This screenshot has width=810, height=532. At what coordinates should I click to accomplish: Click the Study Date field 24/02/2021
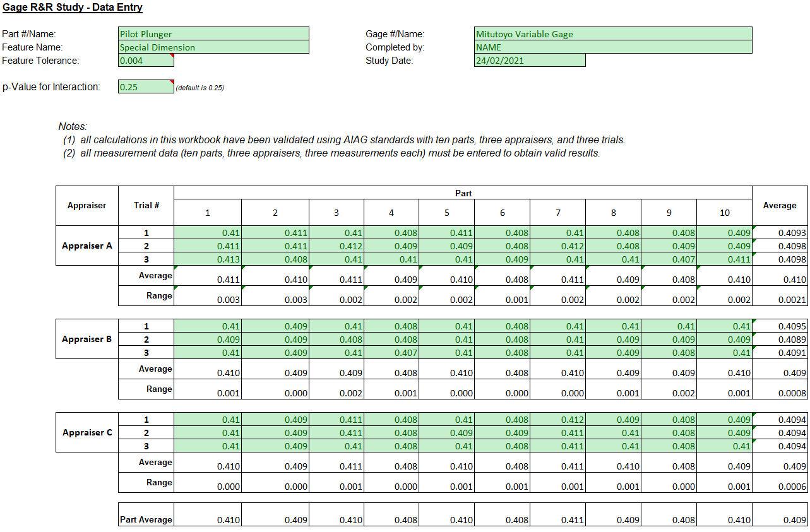[x=529, y=61]
